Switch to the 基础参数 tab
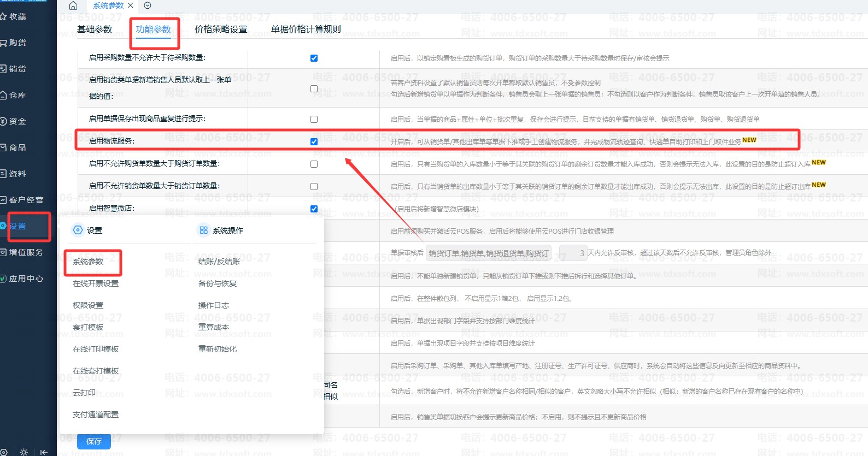 pos(95,29)
